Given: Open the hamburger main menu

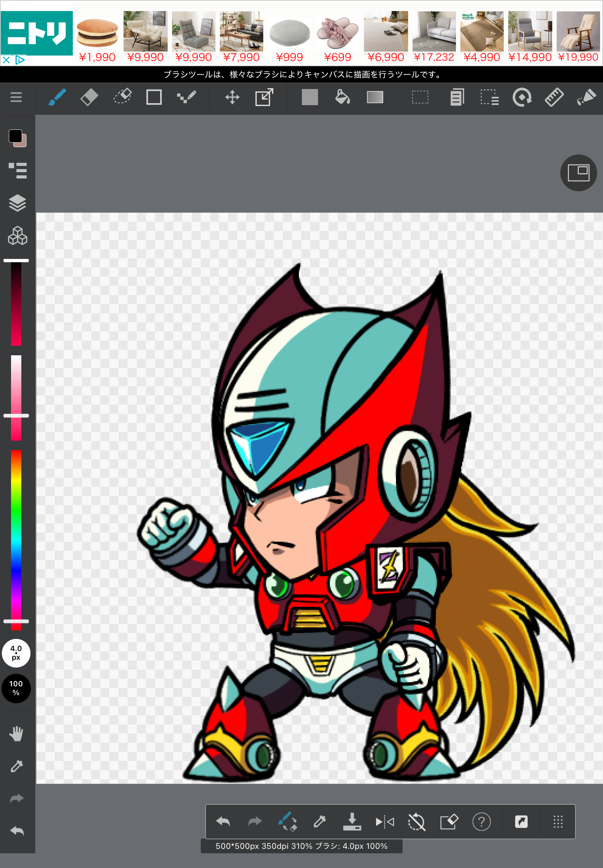Looking at the screenshot, I should (16, 97).
